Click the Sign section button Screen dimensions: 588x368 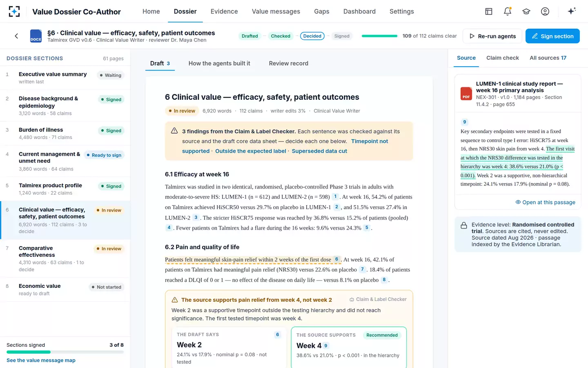[552, 36]
